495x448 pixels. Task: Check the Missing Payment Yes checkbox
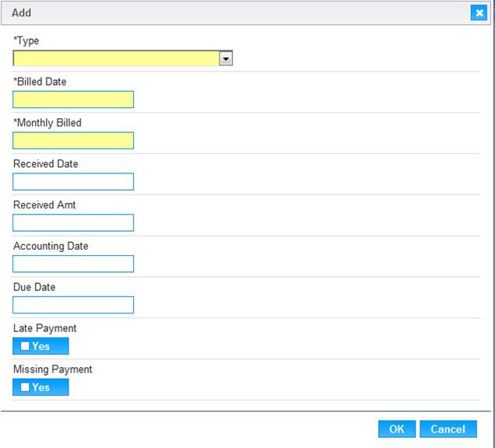25,387
